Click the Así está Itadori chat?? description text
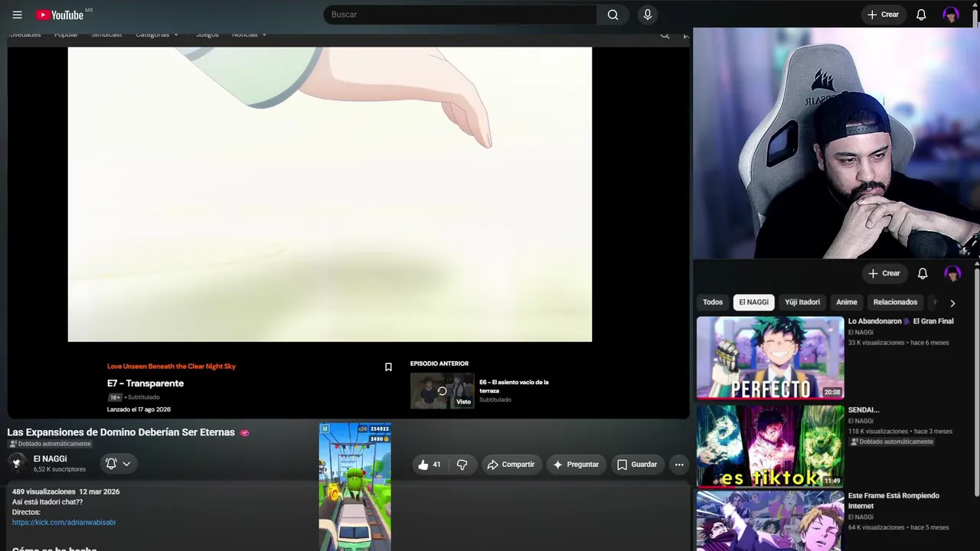The width and height of the screenshot is (980, 551). [47, 502]
